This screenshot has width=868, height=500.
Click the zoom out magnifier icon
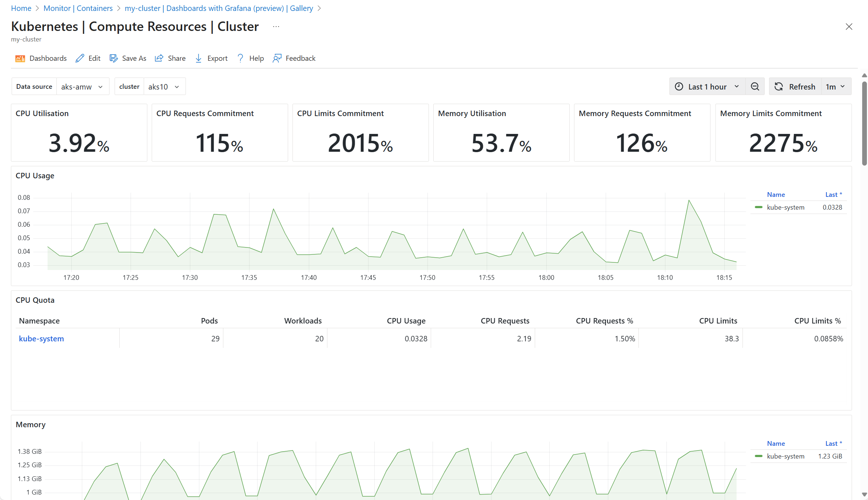pyautogui.click(x=755, y=87)
